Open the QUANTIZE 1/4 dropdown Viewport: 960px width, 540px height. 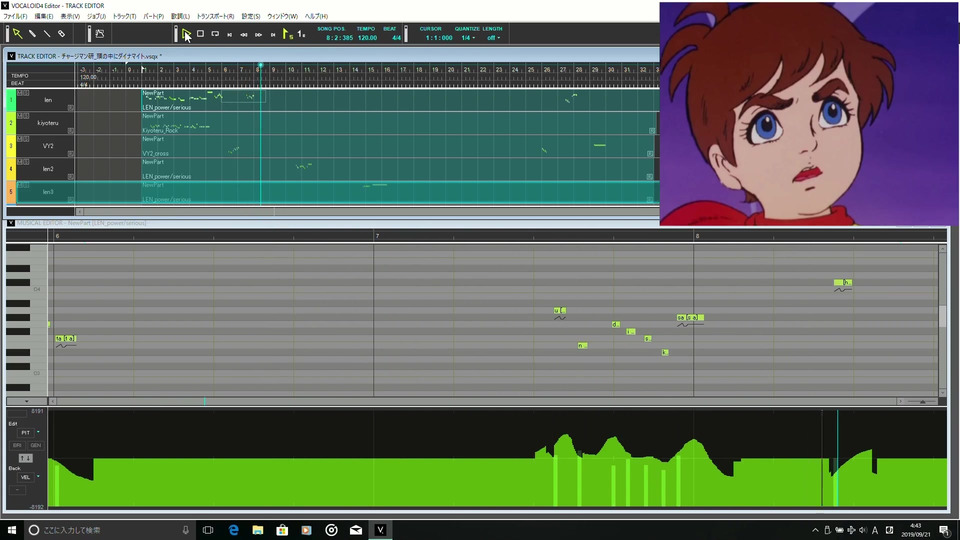click(x=468, y=38)
